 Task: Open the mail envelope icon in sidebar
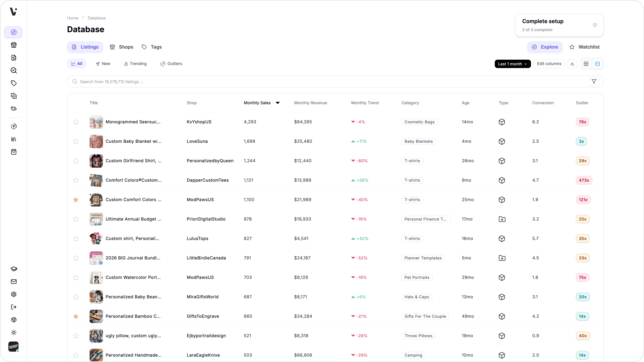14,282
